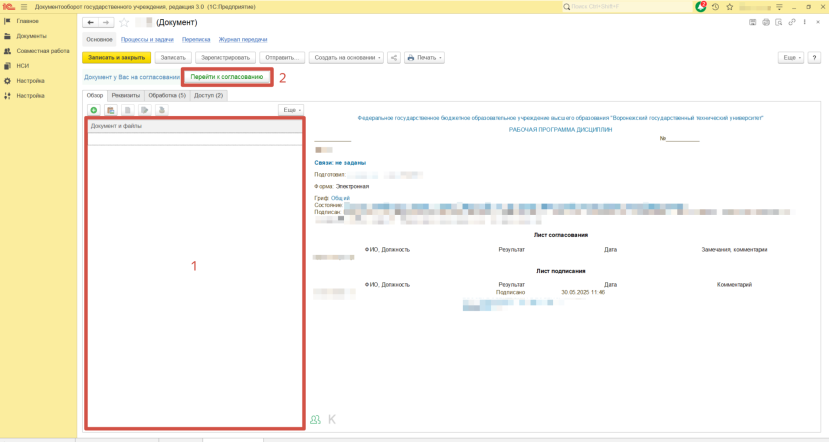The image size is (829, 442).
Task: Expand the Еще menu above file list
Action: click(290, 110)
